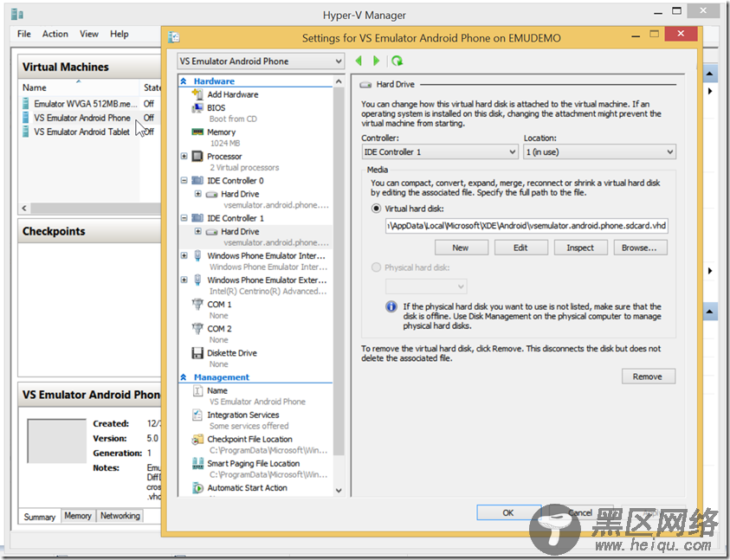Select the Checkpoint File Location icon

[197, 439]
